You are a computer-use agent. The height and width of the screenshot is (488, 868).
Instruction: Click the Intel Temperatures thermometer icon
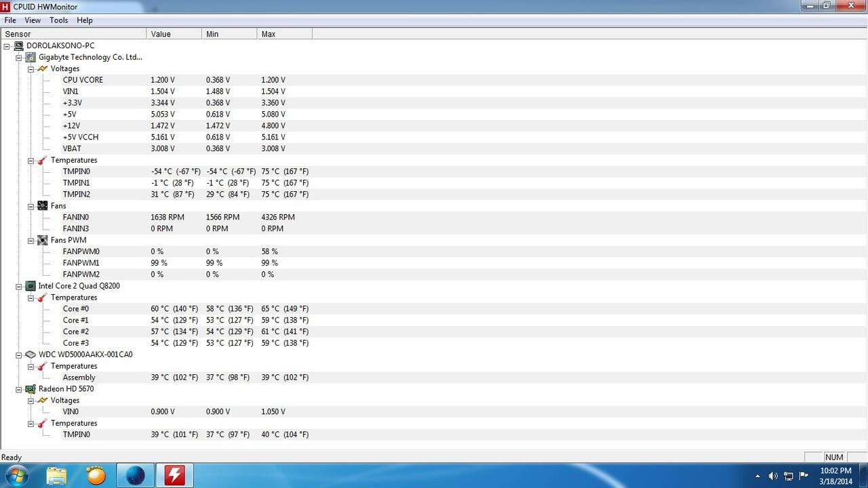point(43,298)
